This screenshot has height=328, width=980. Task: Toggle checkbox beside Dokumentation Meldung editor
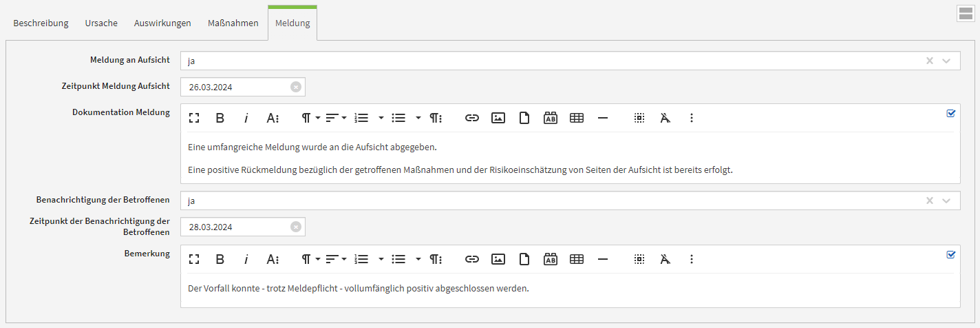[951, 113]
